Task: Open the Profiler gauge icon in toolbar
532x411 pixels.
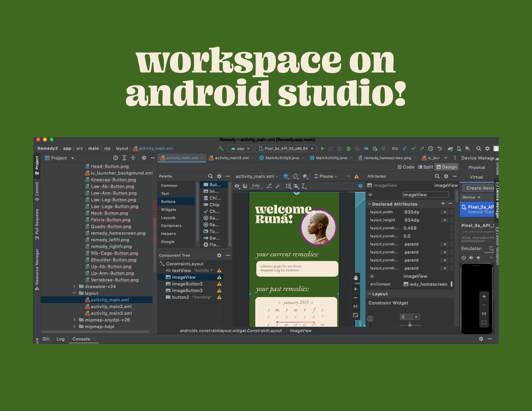Action: pos(366,149)
